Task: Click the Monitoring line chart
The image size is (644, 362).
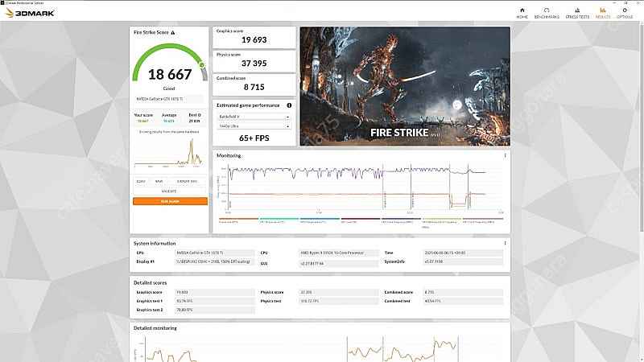Action: point(361,187)
